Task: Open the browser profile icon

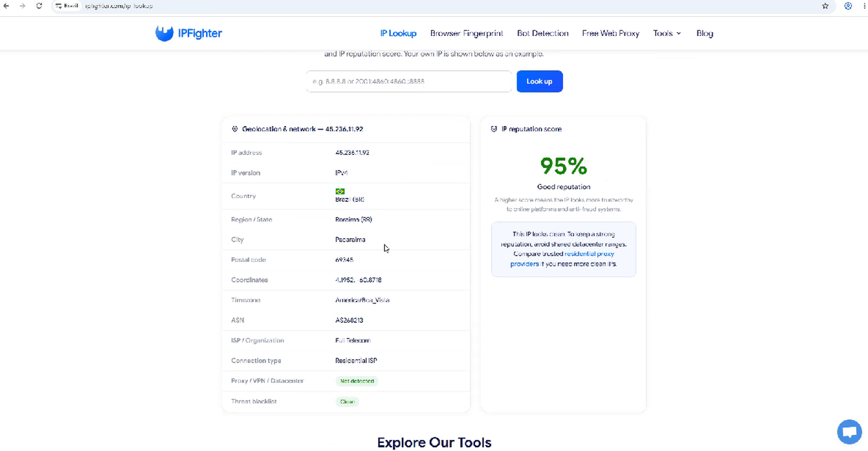Action: (848, 6)
